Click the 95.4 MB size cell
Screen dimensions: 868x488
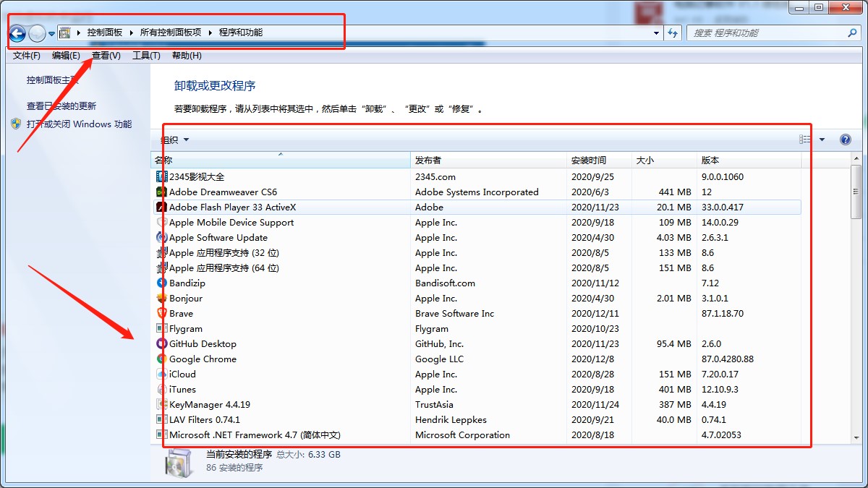coord(674,343)
